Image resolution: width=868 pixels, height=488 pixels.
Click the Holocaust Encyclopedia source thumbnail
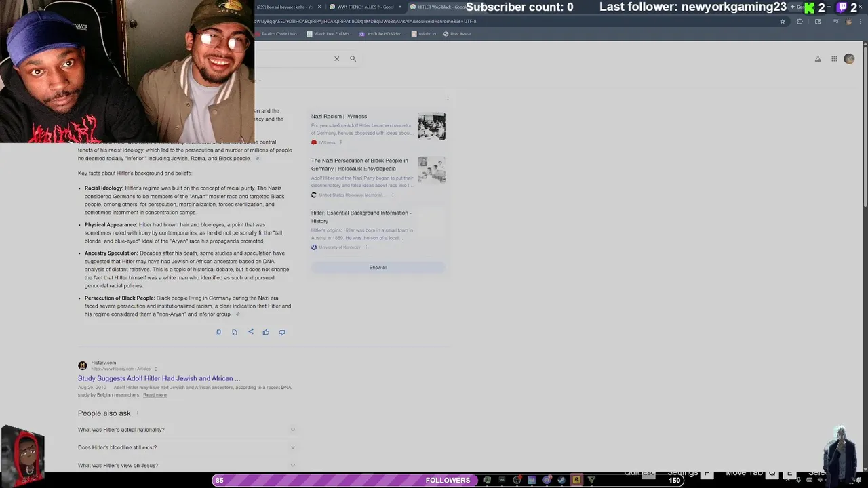point(431,170)
